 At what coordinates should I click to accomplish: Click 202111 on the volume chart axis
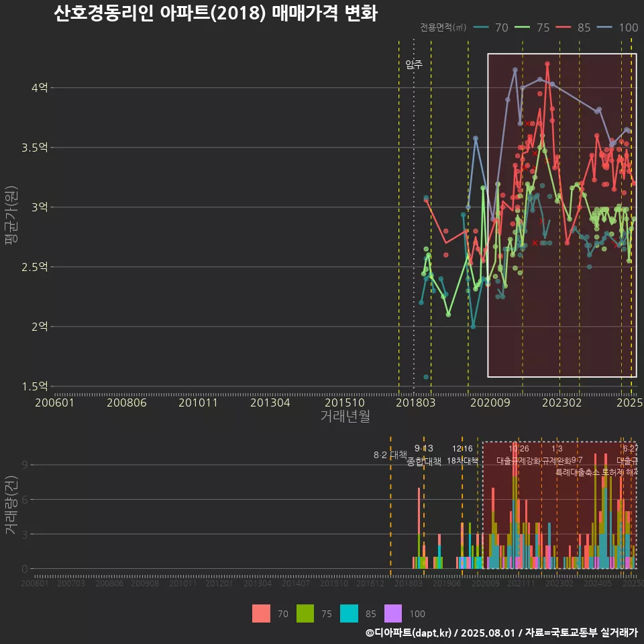521,583
